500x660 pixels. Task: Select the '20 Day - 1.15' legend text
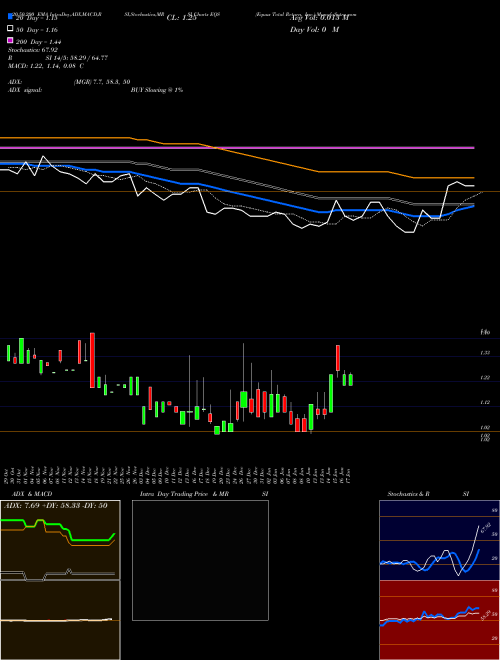[x=37, y=18]
